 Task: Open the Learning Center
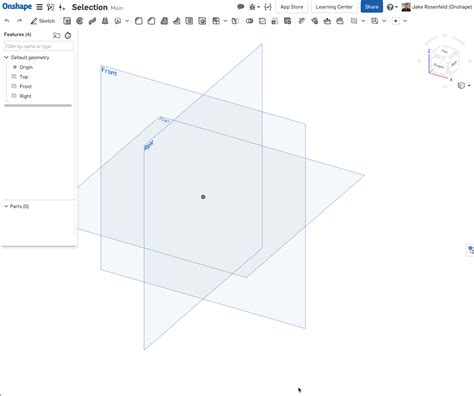[x=334, y=7]
